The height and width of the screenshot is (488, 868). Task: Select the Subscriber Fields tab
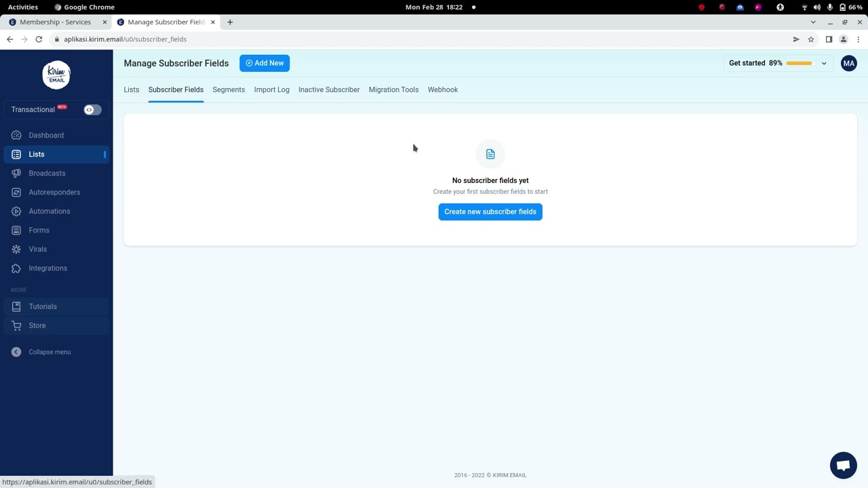pos(176,89)
